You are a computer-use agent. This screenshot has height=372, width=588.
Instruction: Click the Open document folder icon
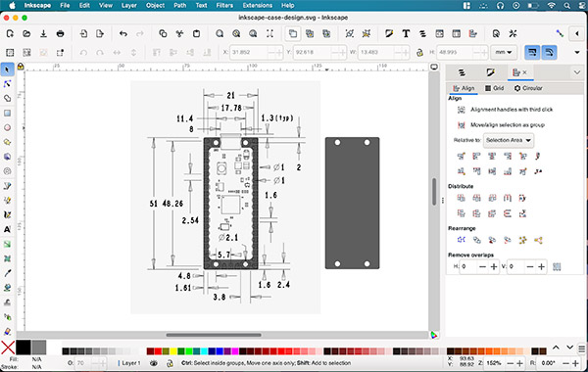[x=26, y=33]
